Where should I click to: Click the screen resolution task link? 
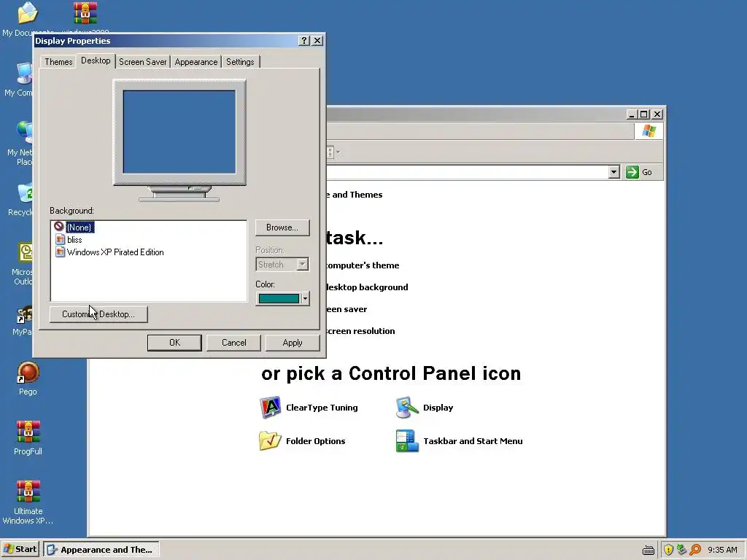[x=360, y=331]
